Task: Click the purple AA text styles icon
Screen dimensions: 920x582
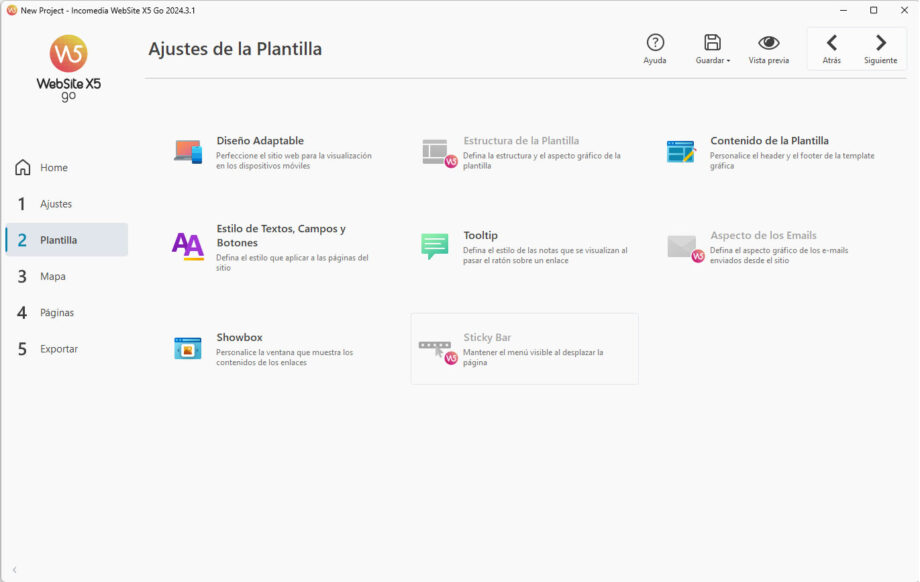Action: tap(188, 246)
